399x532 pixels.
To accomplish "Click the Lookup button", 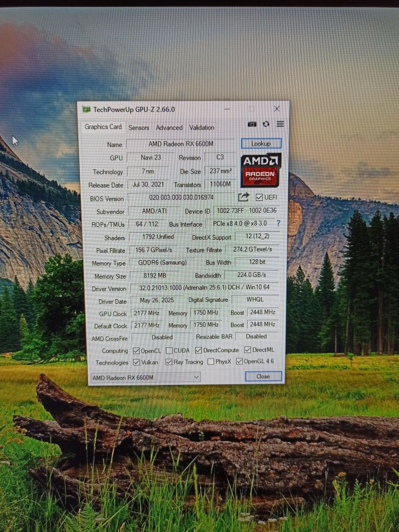I will tap(261, 144).
